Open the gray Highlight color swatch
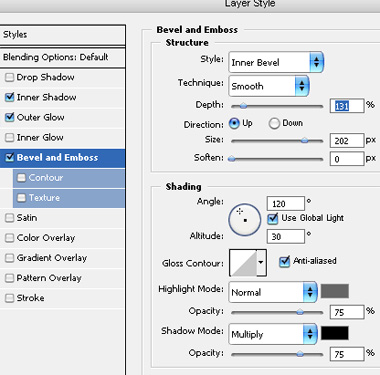This screenshot has height=375, width=380. (x=335, y=291)
